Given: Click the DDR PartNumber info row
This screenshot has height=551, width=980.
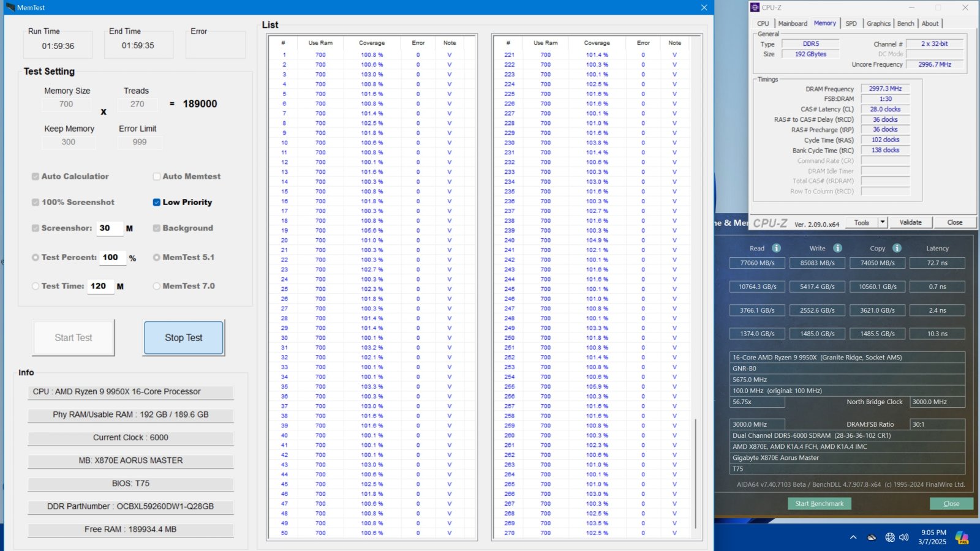Looking at the screenshot, I should coord(130,506).
